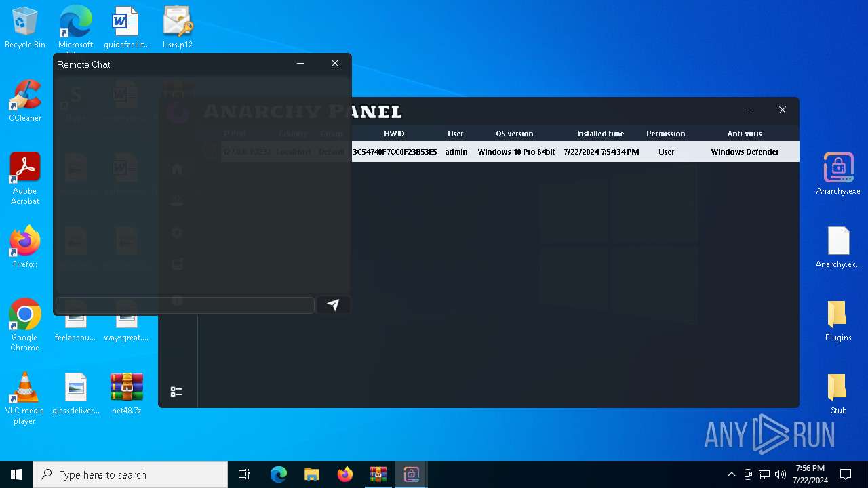The height and width of the screenshot is (488, 868).
Task: Show hidden system tray icons
Action: 731,474
